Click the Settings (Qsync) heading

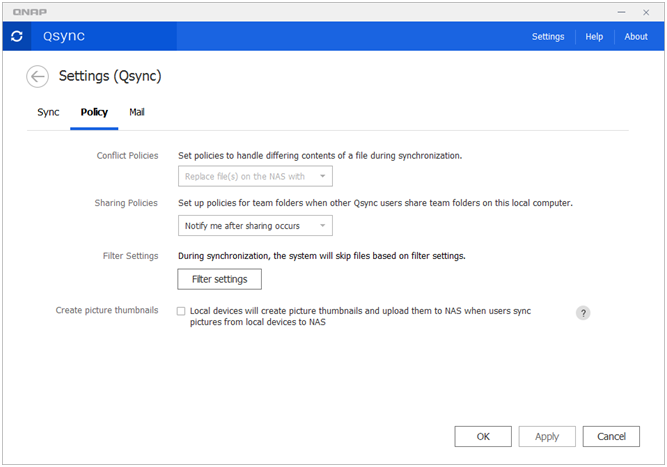(x=110, y=76)
